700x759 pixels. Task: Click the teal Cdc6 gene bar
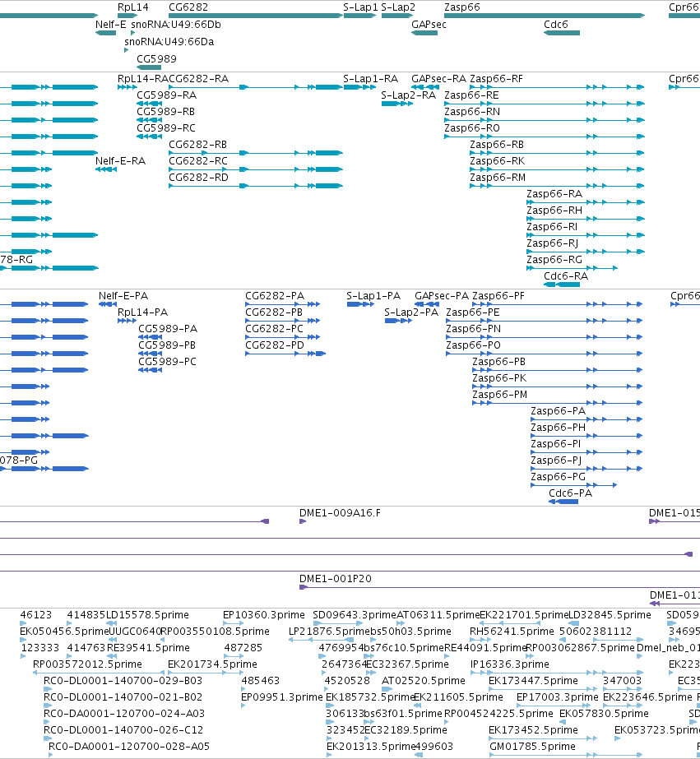562,33
